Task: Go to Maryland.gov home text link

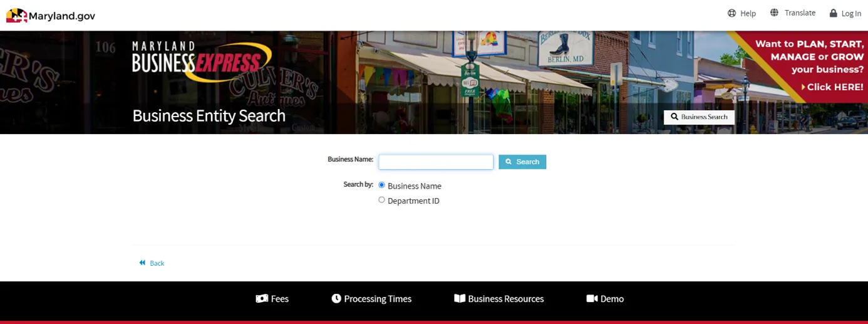Action: 62,16
